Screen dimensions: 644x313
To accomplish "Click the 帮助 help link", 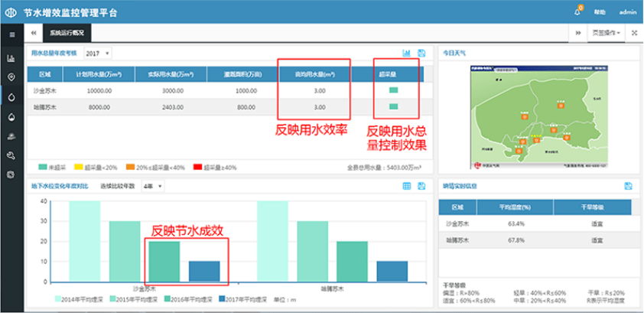I will click(600, 12).
